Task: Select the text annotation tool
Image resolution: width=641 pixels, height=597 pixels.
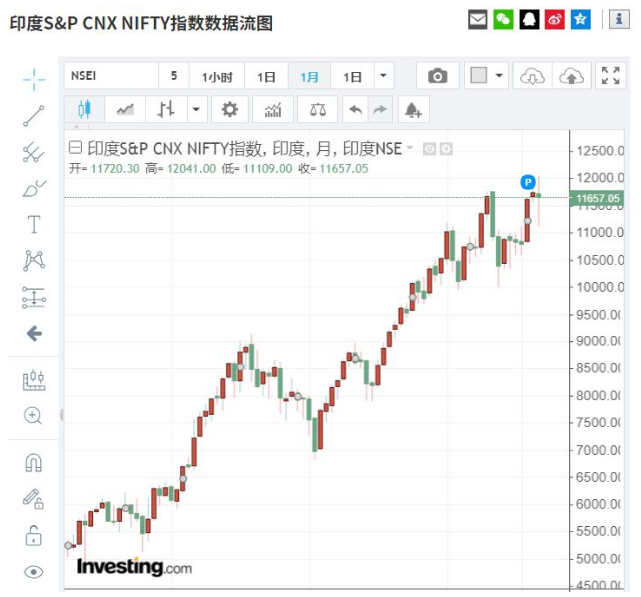Action: click(x=34, y=224)
